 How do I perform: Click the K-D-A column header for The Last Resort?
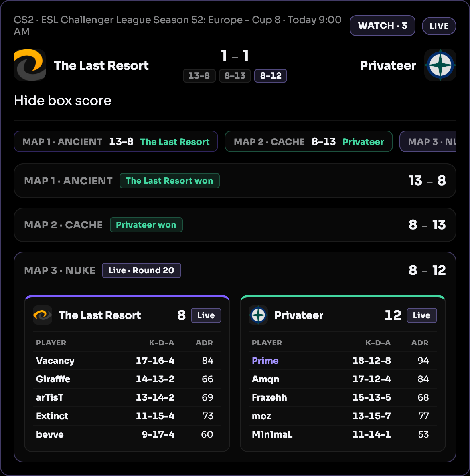(x=162, y=343)
